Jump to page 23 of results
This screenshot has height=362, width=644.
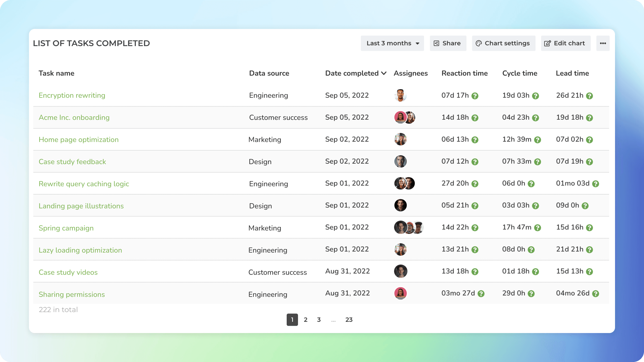click(x=349, y=320)
